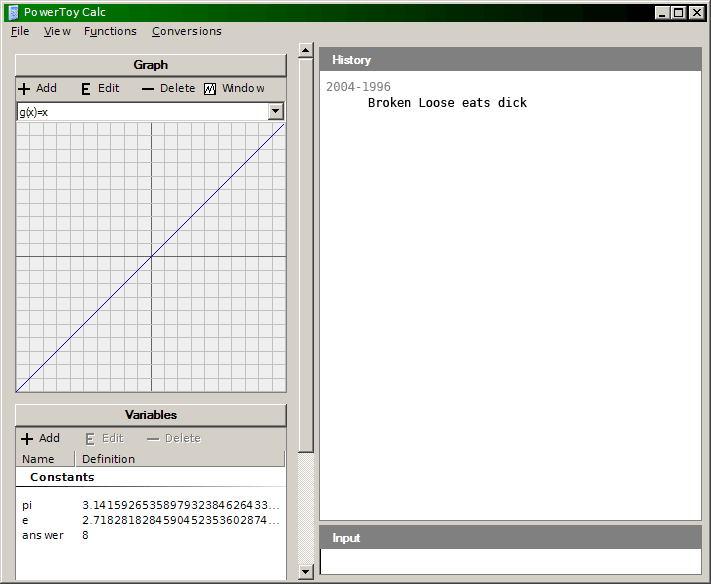Open the Conversions menu
The height and width of the screenshot is (584, 711).
(x=187, y=31)
